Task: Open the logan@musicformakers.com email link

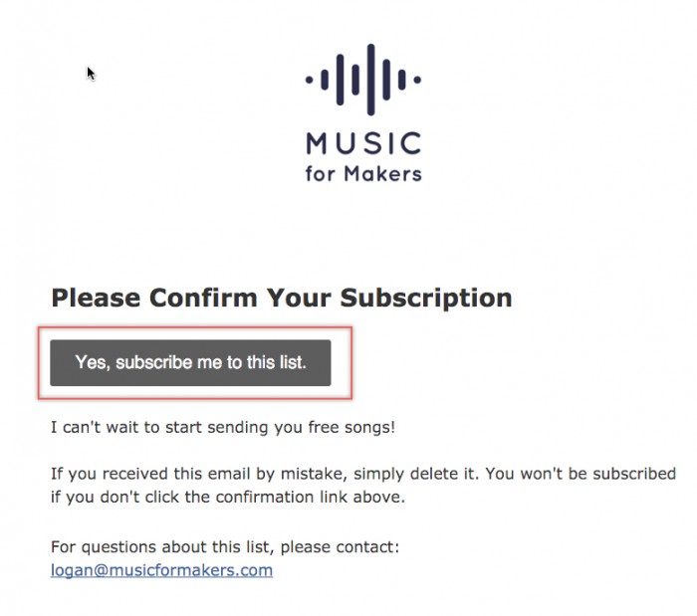Action: [x=161, y=570]
